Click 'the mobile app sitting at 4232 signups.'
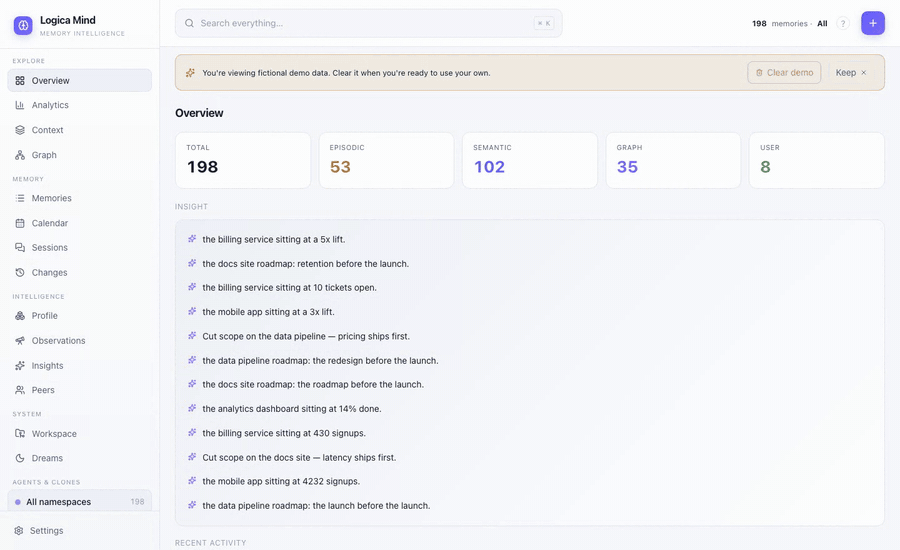This screenshot has width=900, height=550. 281,481
